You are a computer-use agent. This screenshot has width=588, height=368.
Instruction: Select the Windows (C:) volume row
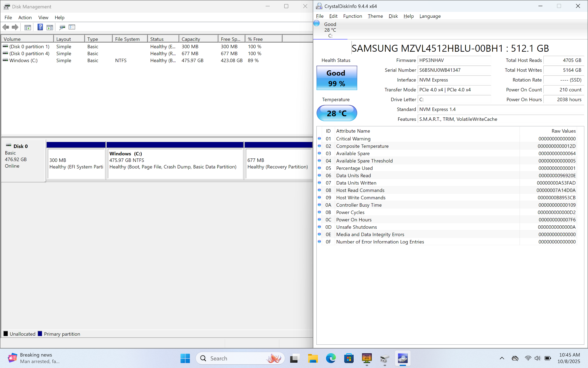(x=24, y=60)
